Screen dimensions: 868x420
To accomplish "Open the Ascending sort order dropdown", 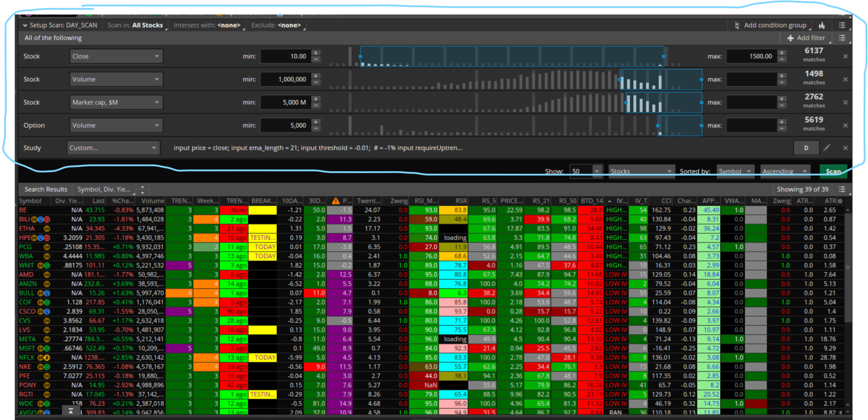I will [x=784, y=171].
